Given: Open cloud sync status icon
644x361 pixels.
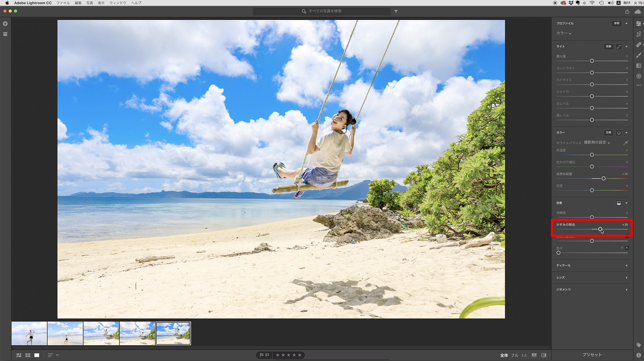Looking at the screenshot, I should (638, 11).
